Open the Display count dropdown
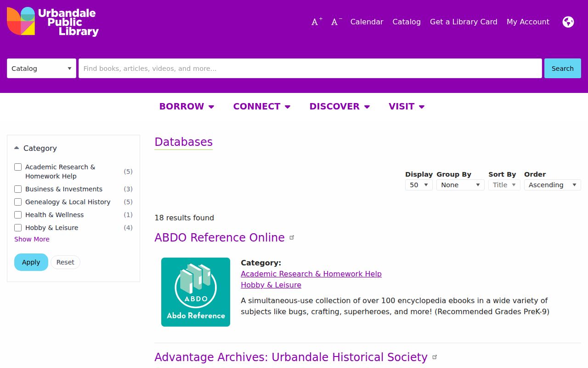Viewport: 588px width, 368px height. 418,185
